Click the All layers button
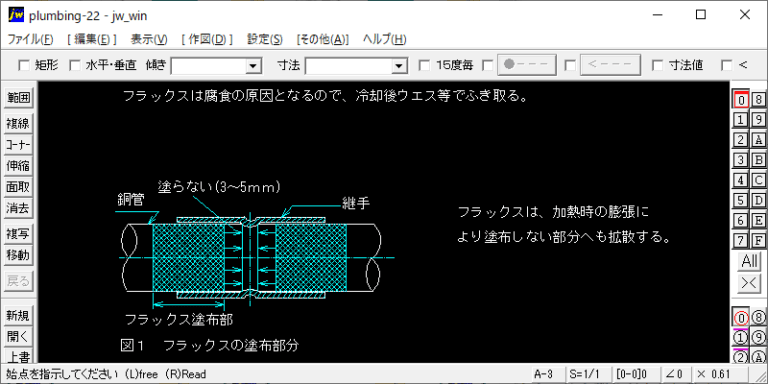768x384 pixels. point(749,262)
